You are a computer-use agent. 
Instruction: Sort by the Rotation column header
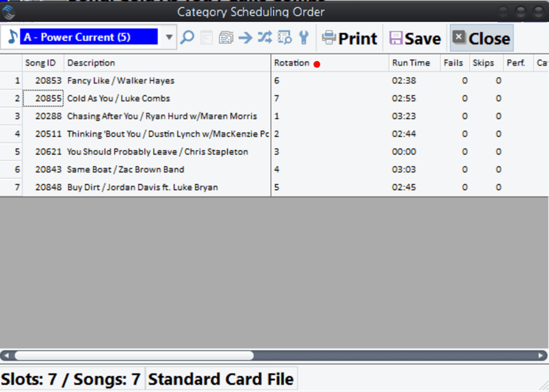click(292, 63)
